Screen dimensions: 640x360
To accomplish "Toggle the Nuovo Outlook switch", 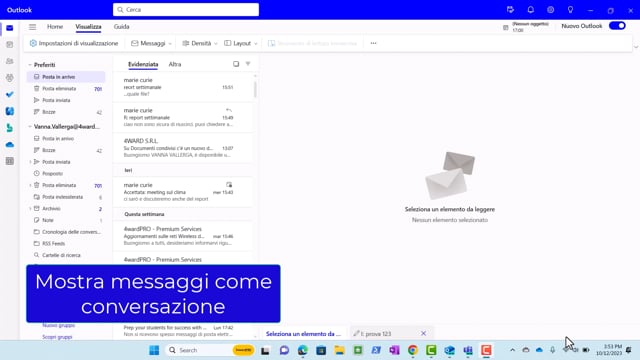I will (617, 26).
